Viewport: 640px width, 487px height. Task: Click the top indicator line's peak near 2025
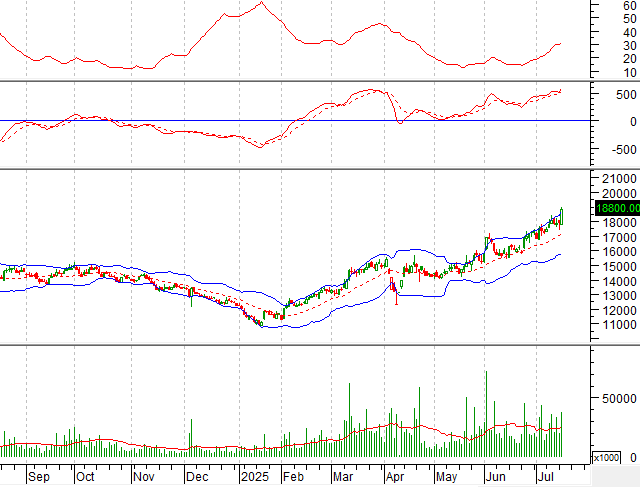click(x=261, y=3)
